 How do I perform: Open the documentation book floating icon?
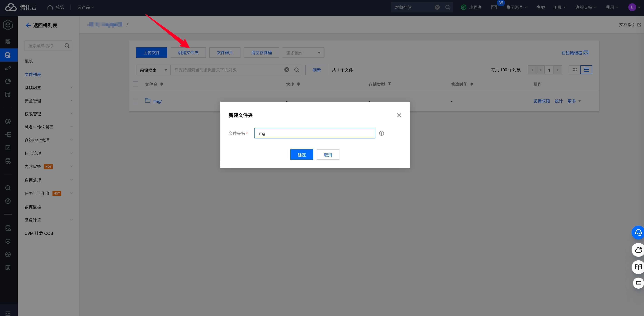(x=638, y=267)
